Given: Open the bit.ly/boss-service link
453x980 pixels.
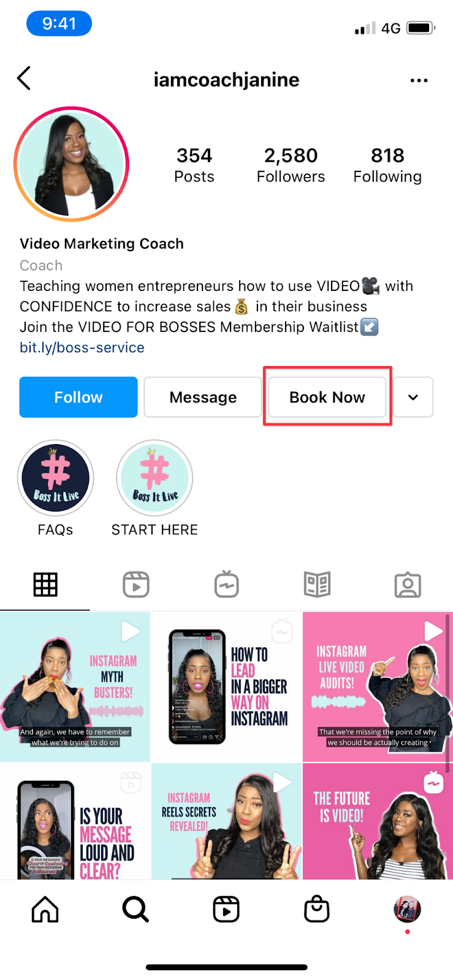Looking at the screenshot, I should pyautogui.click(x=82, y=347).
